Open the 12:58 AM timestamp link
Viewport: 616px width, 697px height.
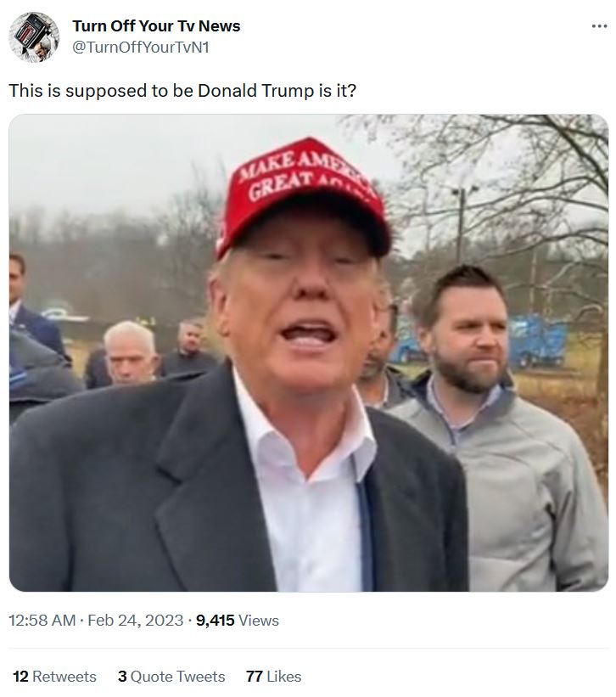(x=42, y=620)
